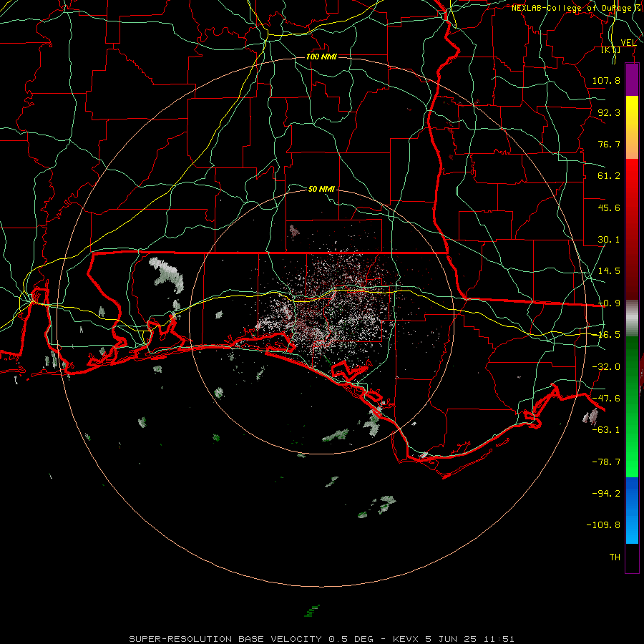Viewport: 644px width, 644px height.
Task: Click the VEL legend heading
Action: (x=628, y=43)
